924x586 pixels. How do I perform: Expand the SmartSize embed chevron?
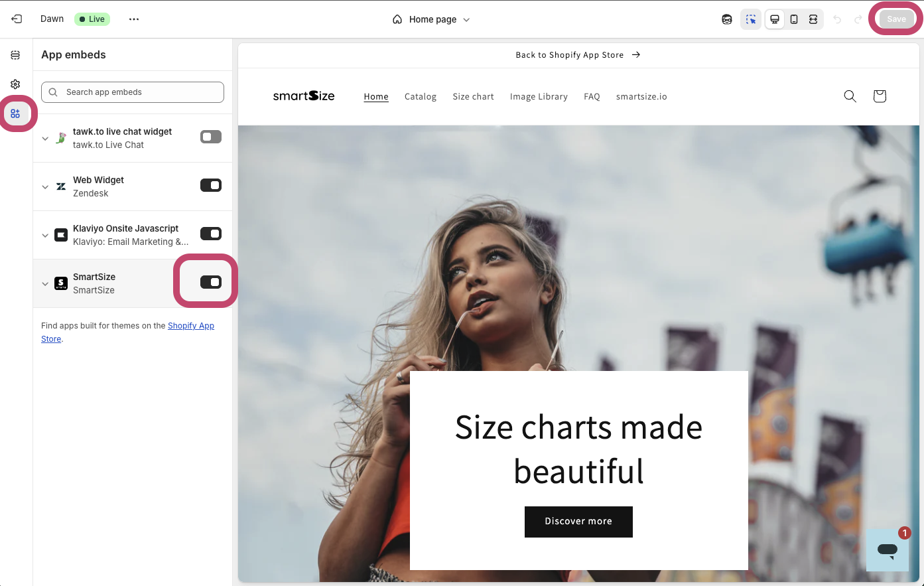pyautogui.click(x=45, y=283)
